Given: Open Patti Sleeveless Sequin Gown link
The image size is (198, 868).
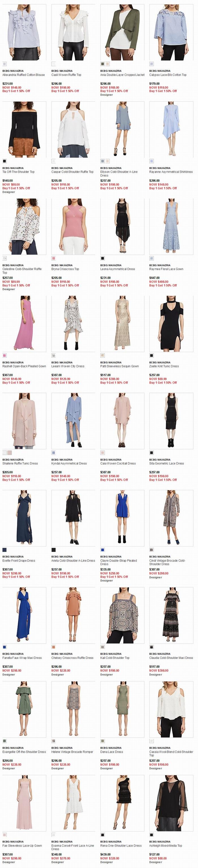Looking at the screenshot, I should pyautogui.click(x=120, y=366).
